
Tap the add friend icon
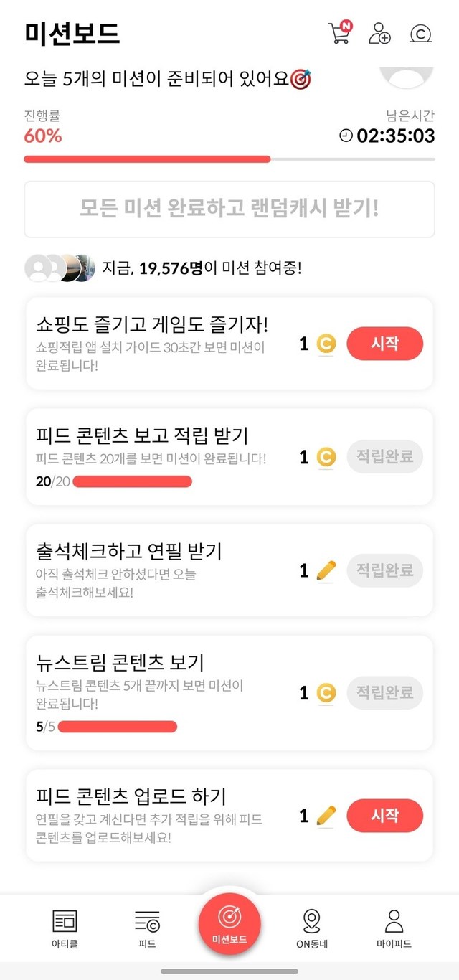click(379, 34)
